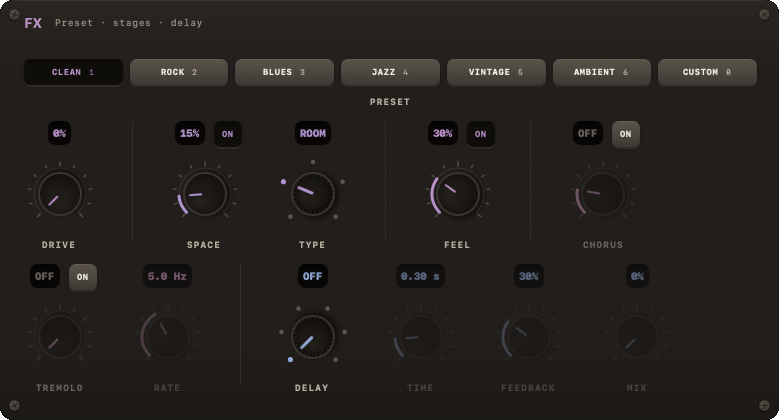Select the CLEAN 1 preset

(x=73, y=72)
